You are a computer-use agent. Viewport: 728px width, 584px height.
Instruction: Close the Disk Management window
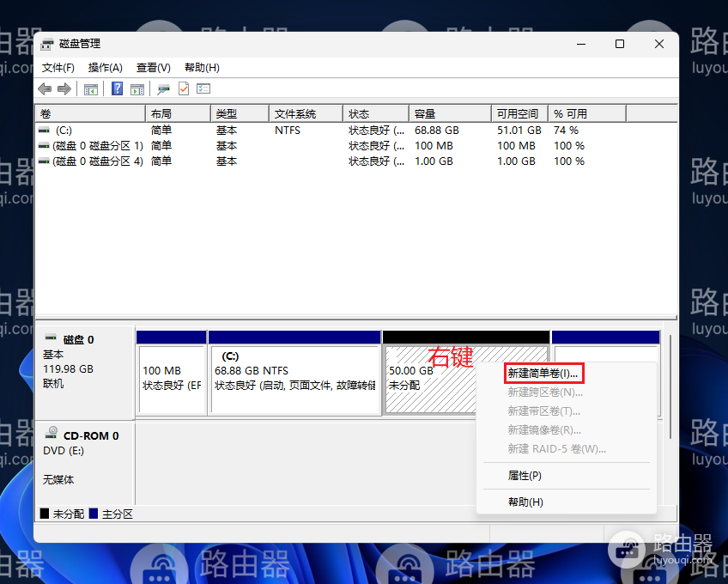[x=659, y=44]
